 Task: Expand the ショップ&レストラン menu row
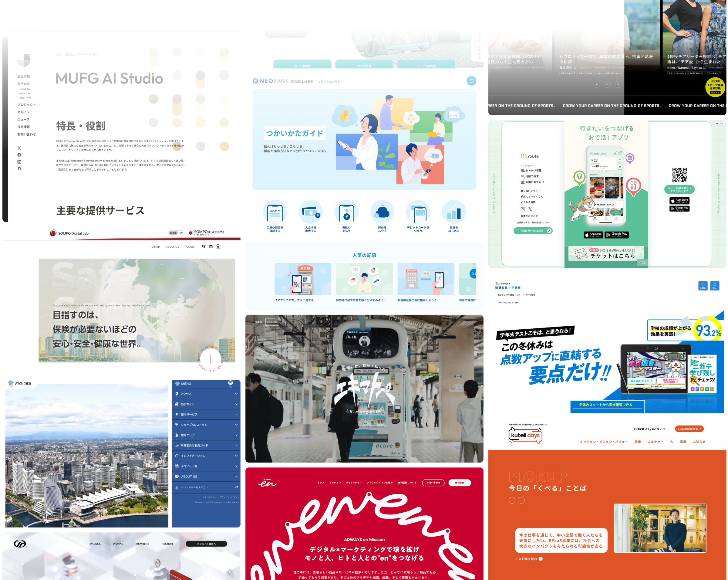(206, 425)
